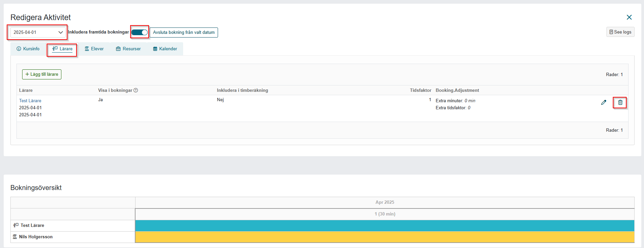This screenshot has width=644, height=248.
Task: Click the 1 (30 min) day header
Action: [385, 214]
